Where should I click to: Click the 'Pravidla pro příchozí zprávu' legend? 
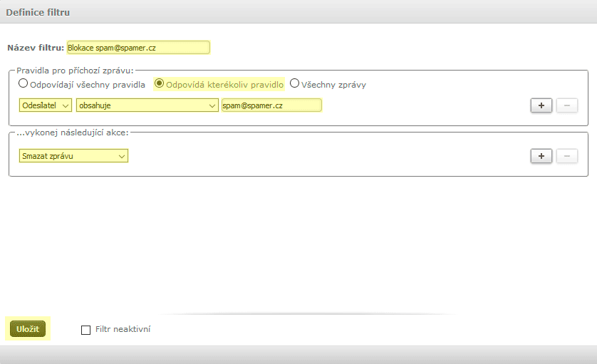pyautogui.click(x=75, y=71)
